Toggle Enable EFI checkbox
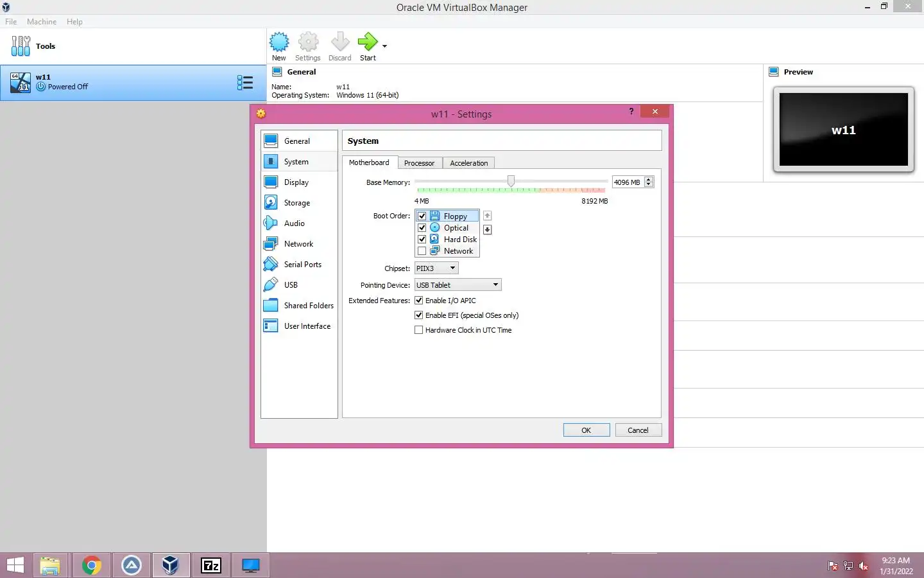The height and width of the screenshot is (578, 924). point(418,315)
